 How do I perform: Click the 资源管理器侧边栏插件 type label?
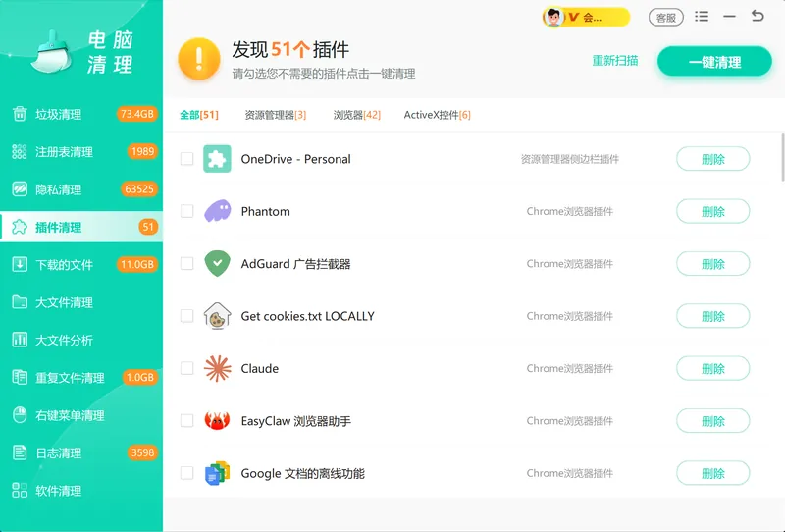(570, 159)
